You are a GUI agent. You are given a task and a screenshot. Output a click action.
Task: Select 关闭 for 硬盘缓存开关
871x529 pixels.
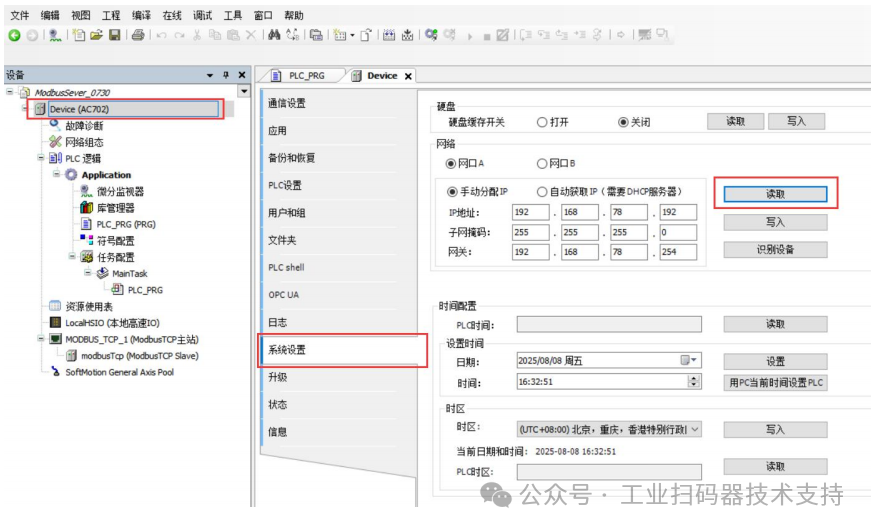click(x=623, y=122)
